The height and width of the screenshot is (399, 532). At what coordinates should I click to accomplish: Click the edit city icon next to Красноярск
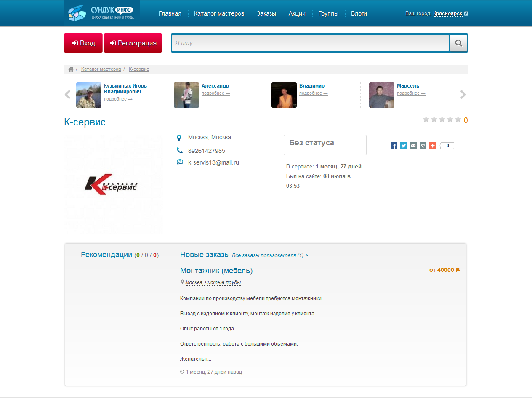click(x=466, y=13)
